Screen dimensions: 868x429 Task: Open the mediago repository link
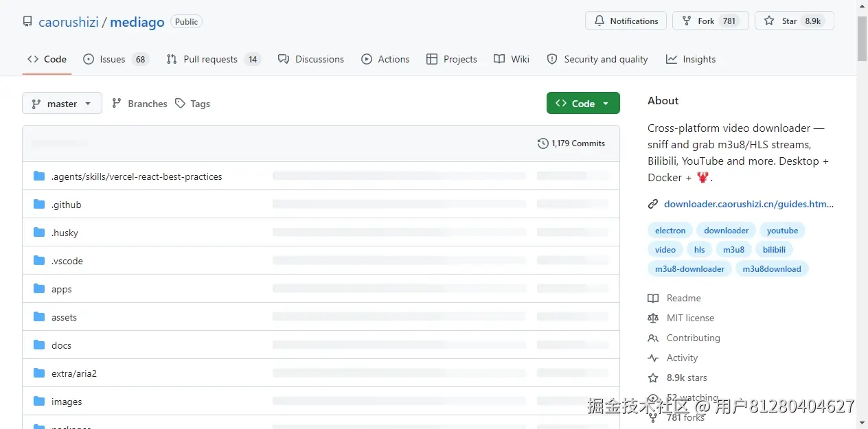(137, 22)
